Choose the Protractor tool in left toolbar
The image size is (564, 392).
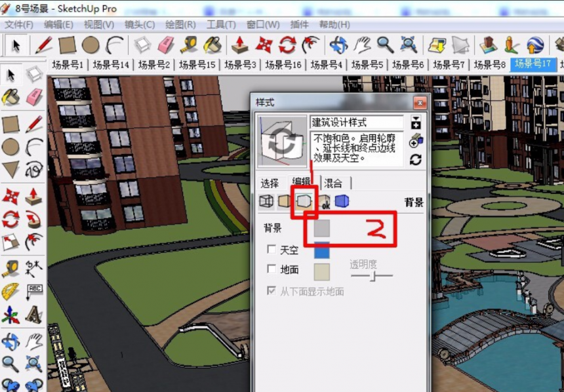click(x=10, y=291)
